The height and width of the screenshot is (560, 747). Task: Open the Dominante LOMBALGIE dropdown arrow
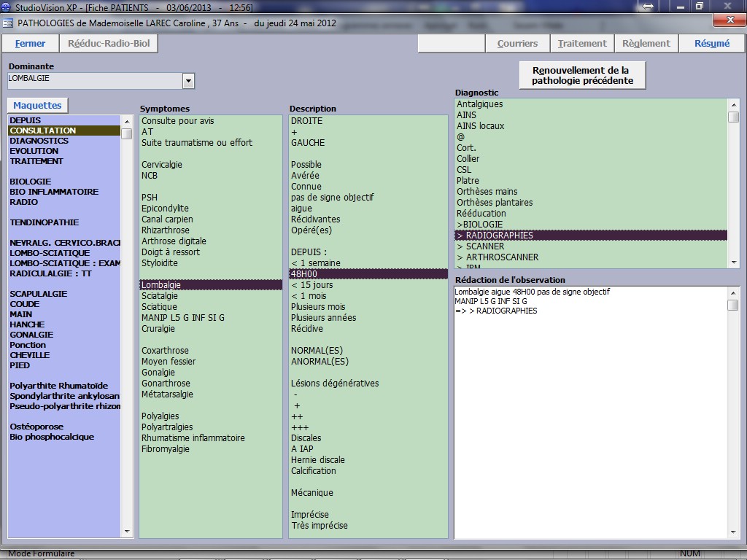point(188,80)
